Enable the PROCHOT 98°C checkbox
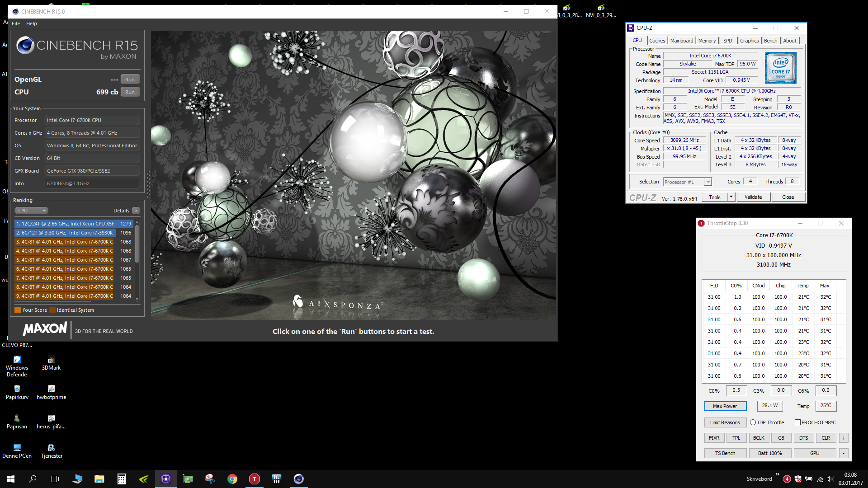Viewport: 868px width, 488px height. pyautogui.click(x=797, y=422)
